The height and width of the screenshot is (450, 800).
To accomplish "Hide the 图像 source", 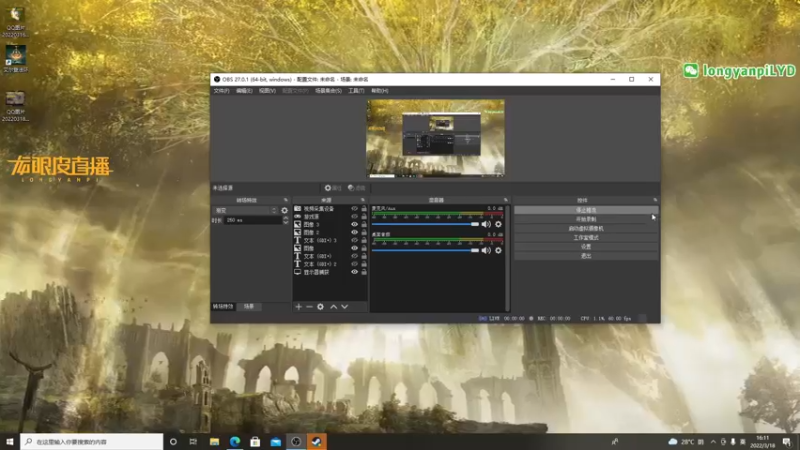I will coord(354,248).
